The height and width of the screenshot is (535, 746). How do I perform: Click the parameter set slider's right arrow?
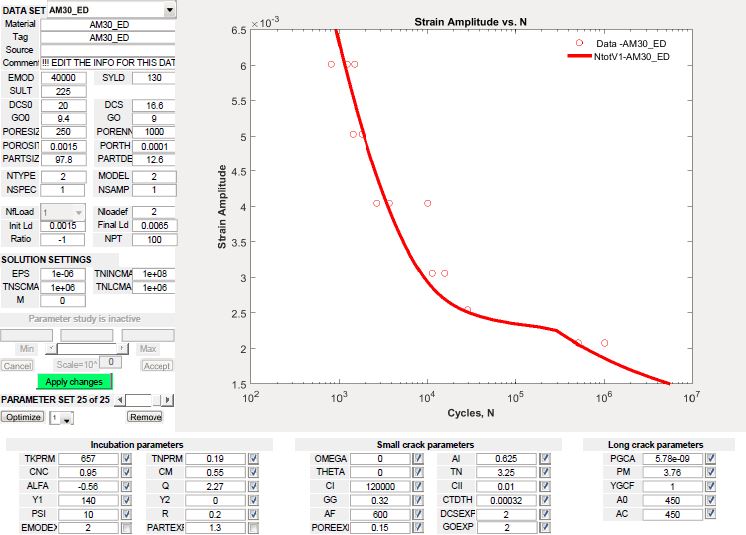170,400
